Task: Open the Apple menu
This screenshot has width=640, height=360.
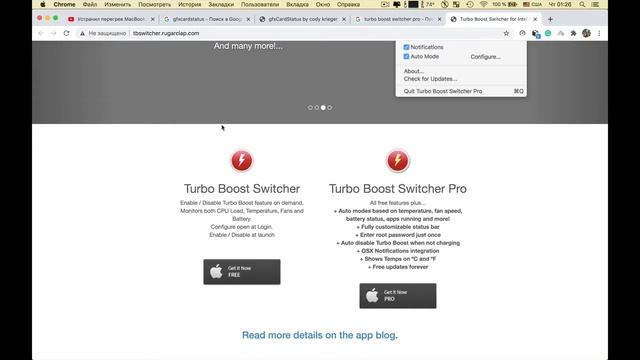Action: tap(42, 4)
